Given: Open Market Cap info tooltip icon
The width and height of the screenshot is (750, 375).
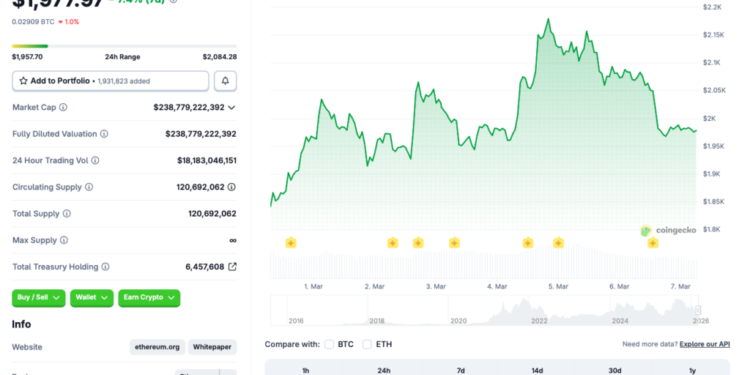Looking at the screenshot, I should (x=63, y=107).
